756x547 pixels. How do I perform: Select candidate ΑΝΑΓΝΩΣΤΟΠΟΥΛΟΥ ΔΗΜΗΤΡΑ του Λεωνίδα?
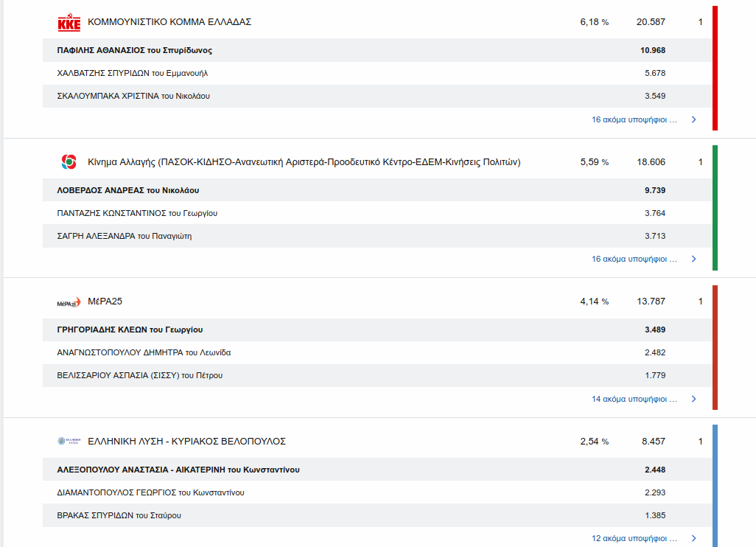click(x=144, y=352)
